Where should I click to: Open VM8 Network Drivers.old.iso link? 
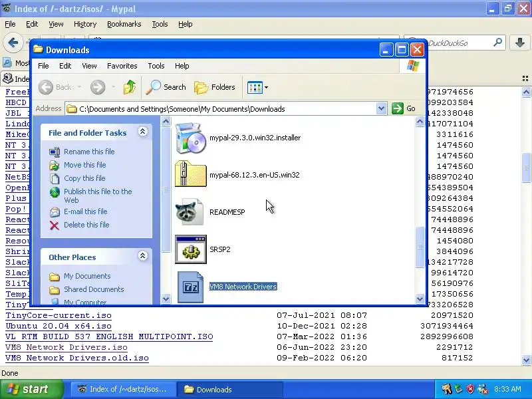pyautogui.click(x=77, y=358)
